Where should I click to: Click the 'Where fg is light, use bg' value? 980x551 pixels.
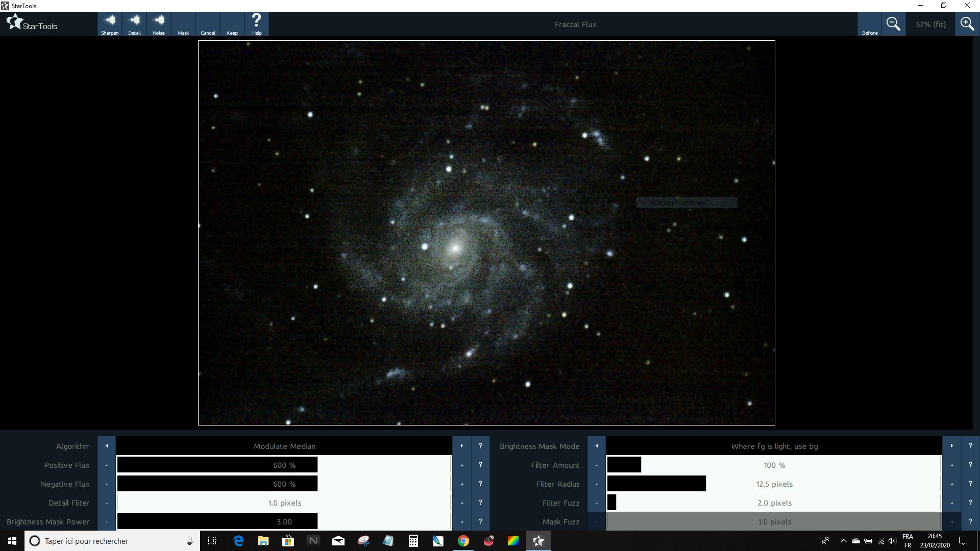pos(774,446)
